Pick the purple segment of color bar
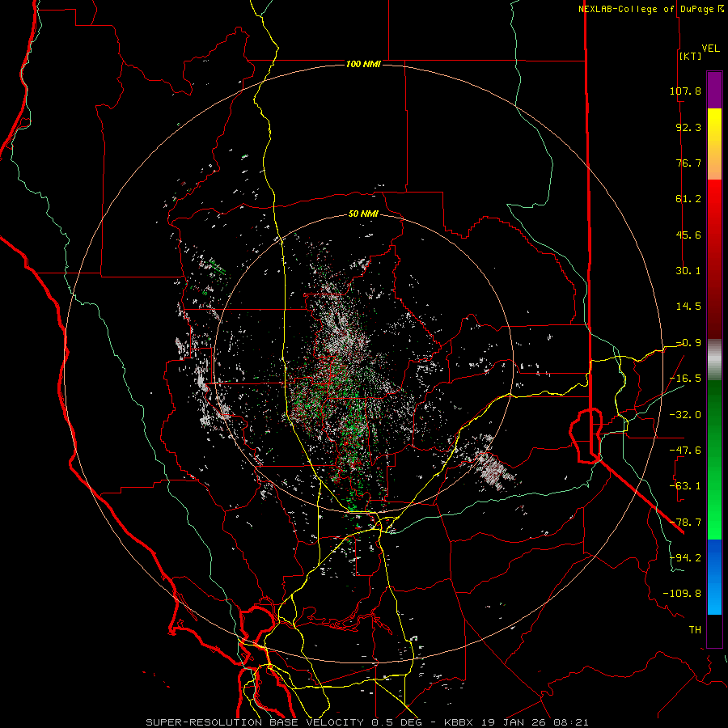 click(x=714, y=90)
